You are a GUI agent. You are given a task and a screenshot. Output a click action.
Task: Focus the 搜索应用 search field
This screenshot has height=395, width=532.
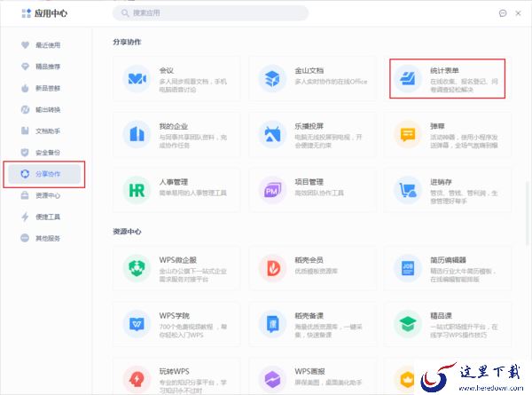pos(210,13)
